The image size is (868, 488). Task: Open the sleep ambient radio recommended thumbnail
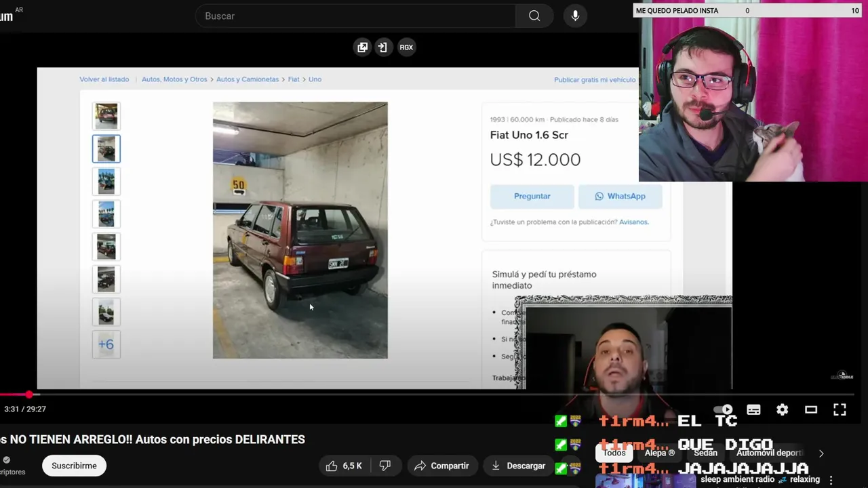click(644, 480)
